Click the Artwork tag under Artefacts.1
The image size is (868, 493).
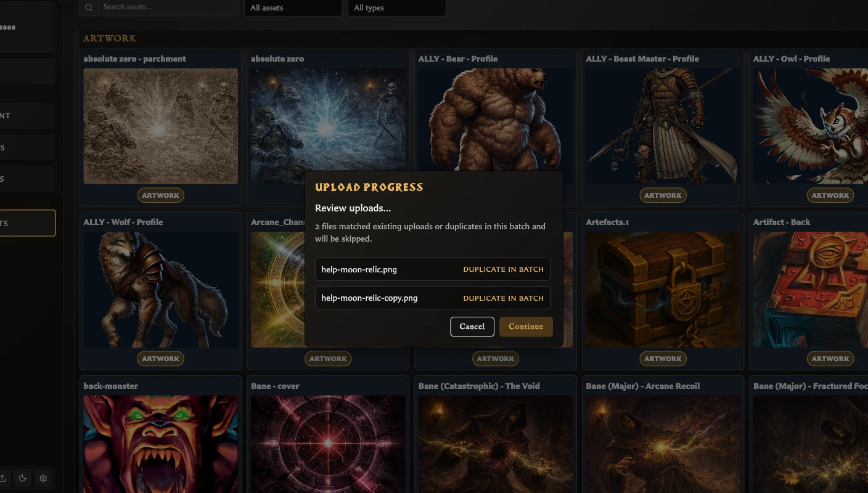[x=663, y=359]
